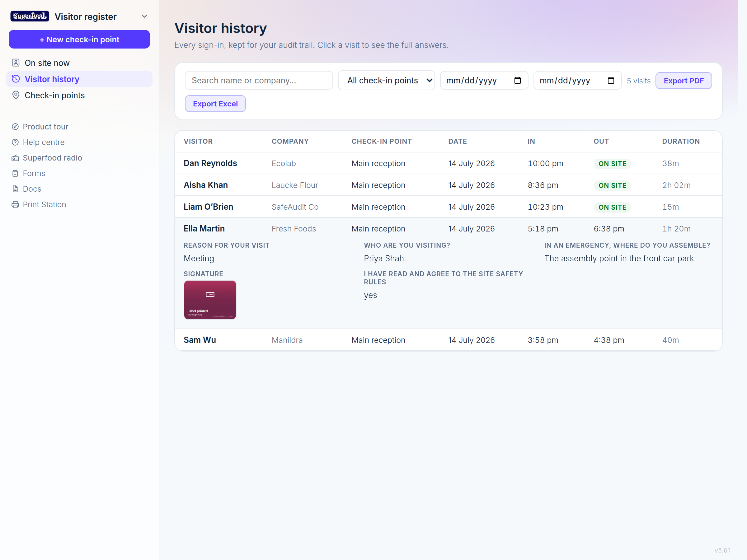
Task: Click the SafeAudit Co company cell
Action: pyautogui.click(x=295, y=207)
